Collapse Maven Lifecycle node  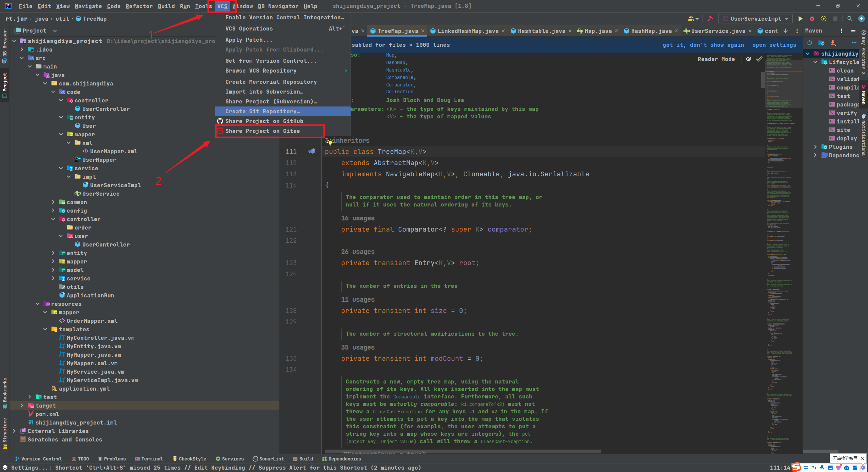[x=815, y=62]
